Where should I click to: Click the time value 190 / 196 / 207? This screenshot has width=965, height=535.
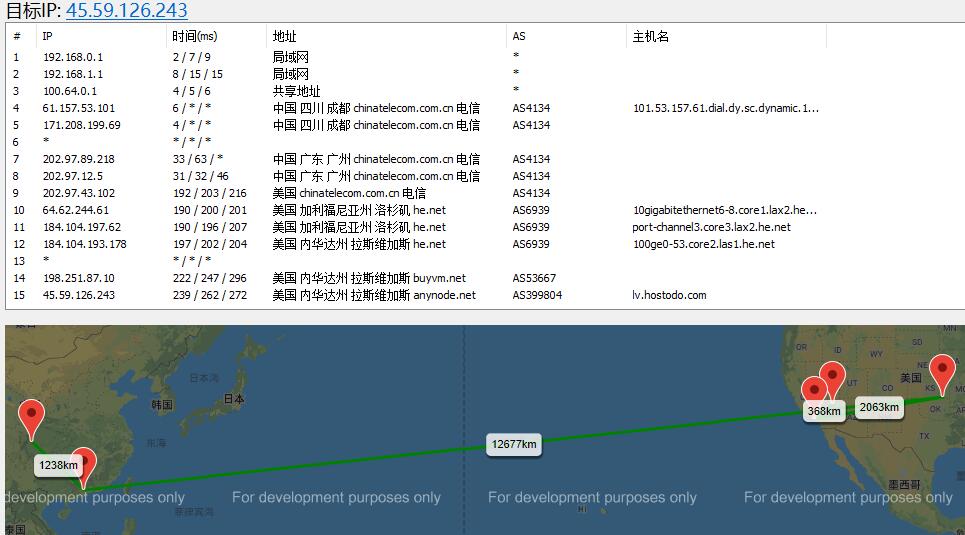pyautogui.click(x=210, y=227)
